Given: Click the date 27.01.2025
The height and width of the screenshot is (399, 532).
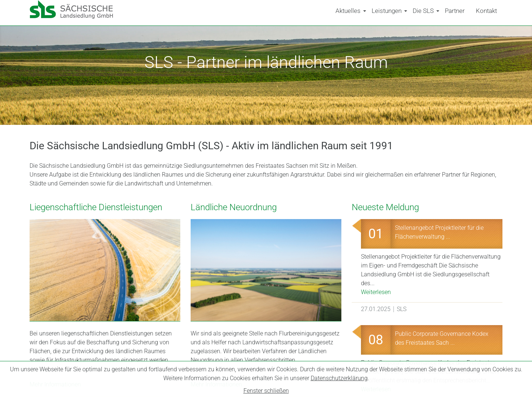Looking at the screenshot, I should (x=376, y=309).
